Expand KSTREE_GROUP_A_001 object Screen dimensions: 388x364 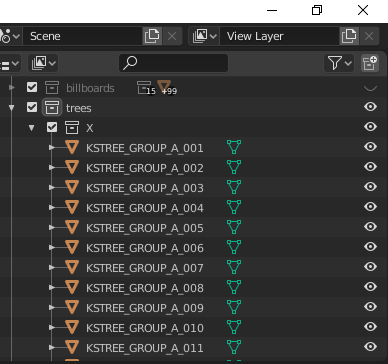point(52,148)
